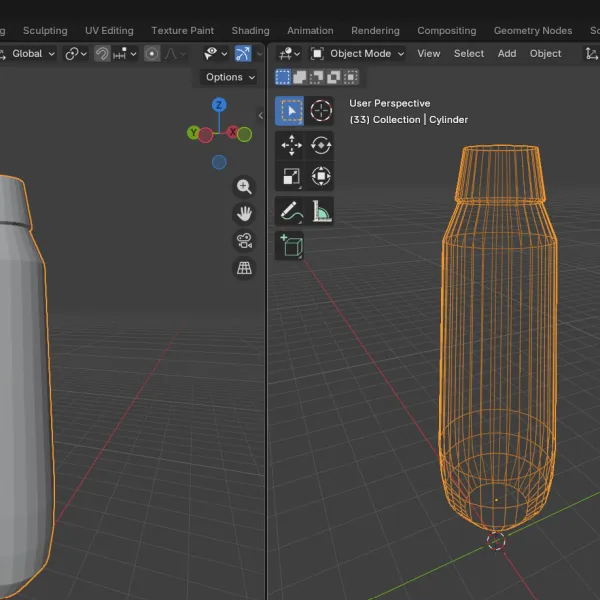Screen dimensions: 600x600
Task: Set selection mode to new selection
Action: pos(283,77)
